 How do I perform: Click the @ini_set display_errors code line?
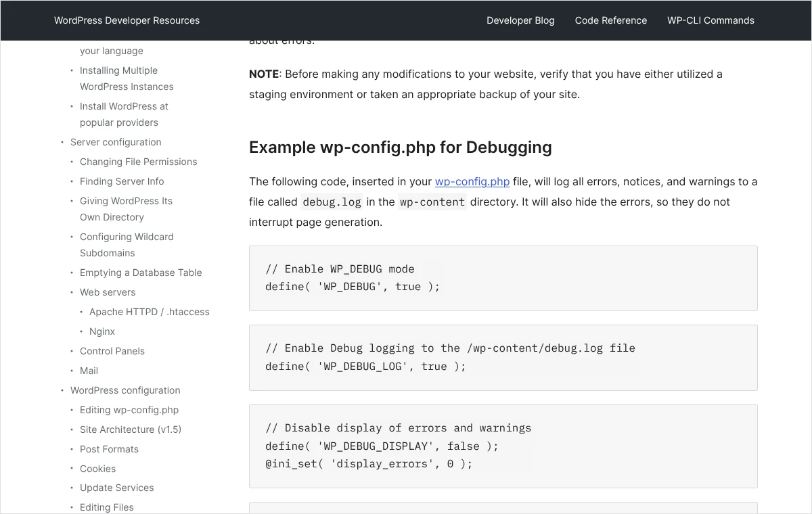[369, 464]
